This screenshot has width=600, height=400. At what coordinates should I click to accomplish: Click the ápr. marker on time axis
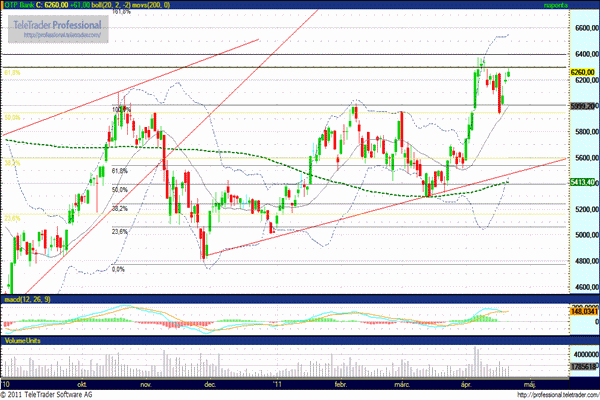pos(465,382)
